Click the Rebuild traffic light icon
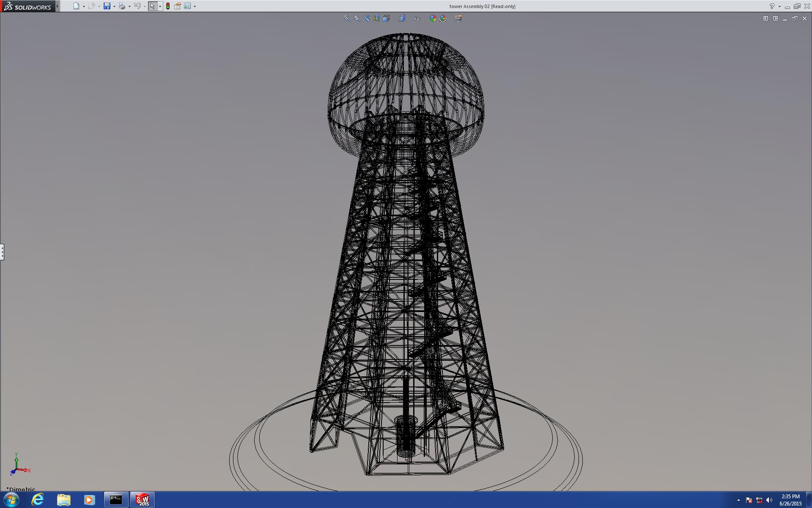 point(168,6)
